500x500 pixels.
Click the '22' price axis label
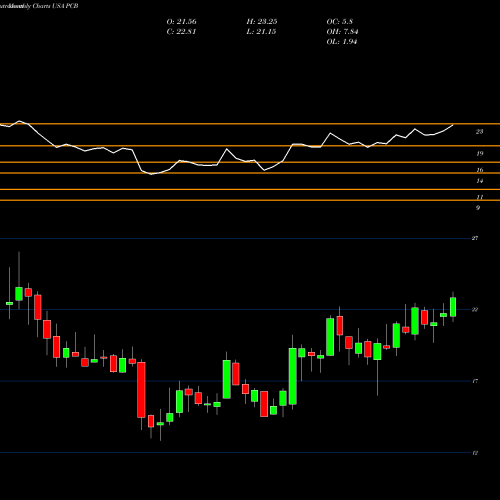click(x=475, y=310)
